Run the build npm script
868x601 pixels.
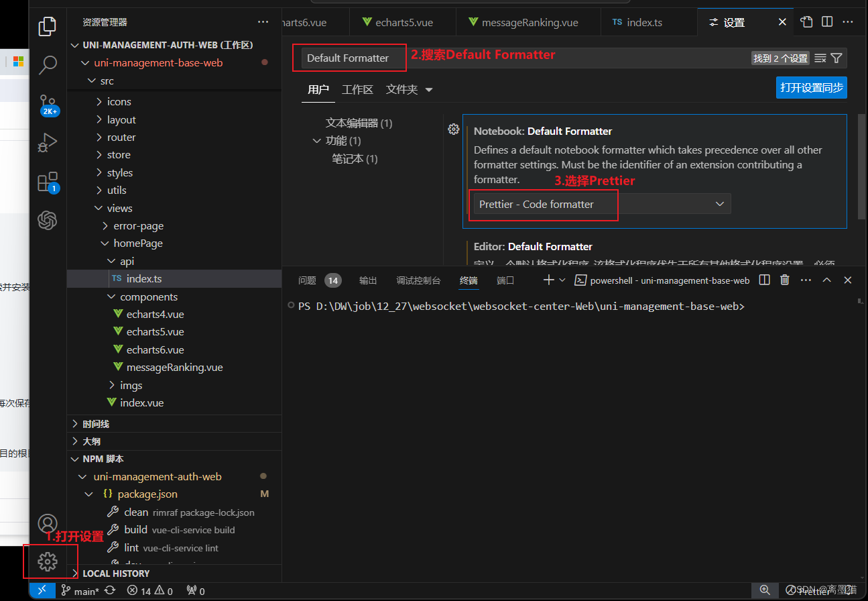point(174,530)
